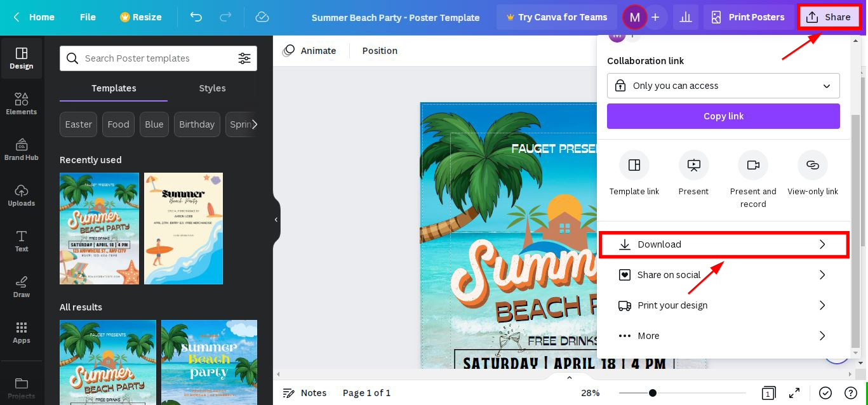Click the zoom slider handle
This screenshot has height=405, width=868.
652,393
